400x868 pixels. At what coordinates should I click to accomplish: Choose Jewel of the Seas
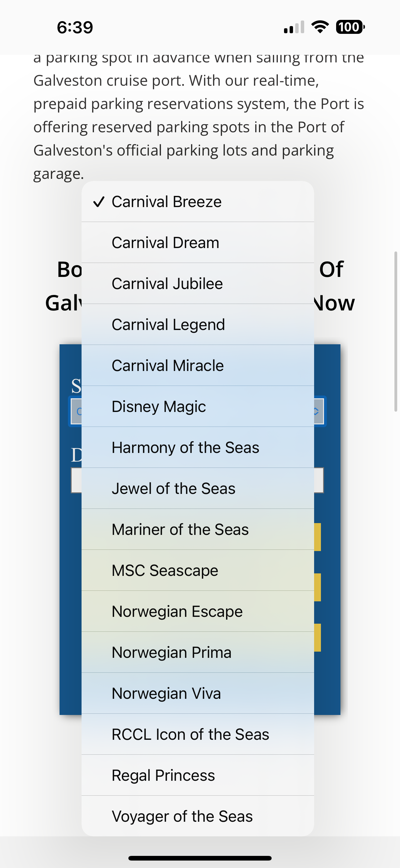click(x=198, y=489)
